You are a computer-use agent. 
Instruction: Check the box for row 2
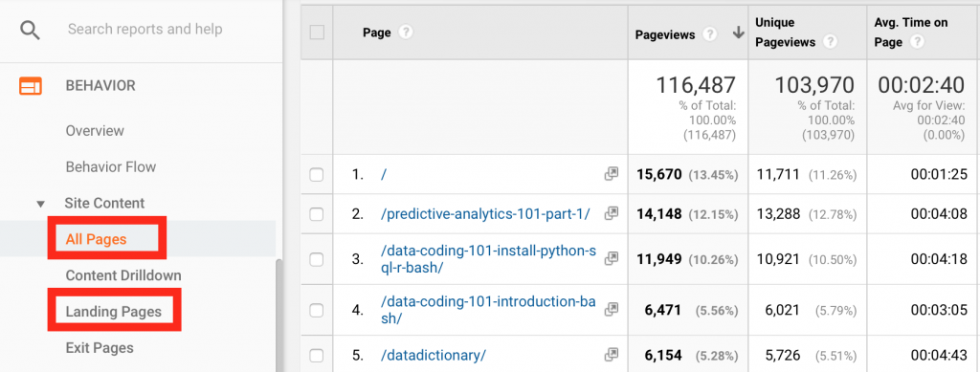pos(317,215)
